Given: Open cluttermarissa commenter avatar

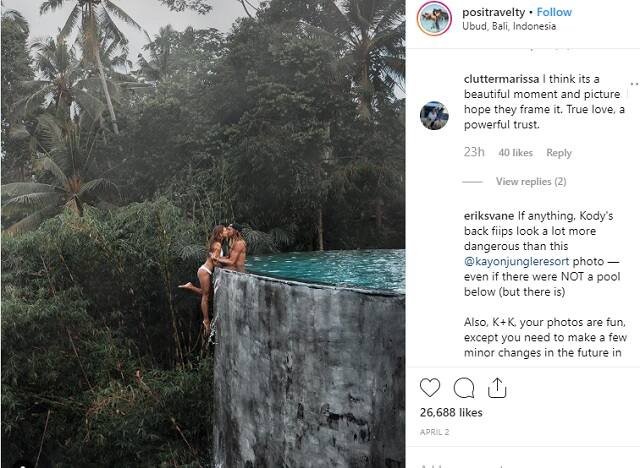Looking at the screenshot, I should coord(434,115).
